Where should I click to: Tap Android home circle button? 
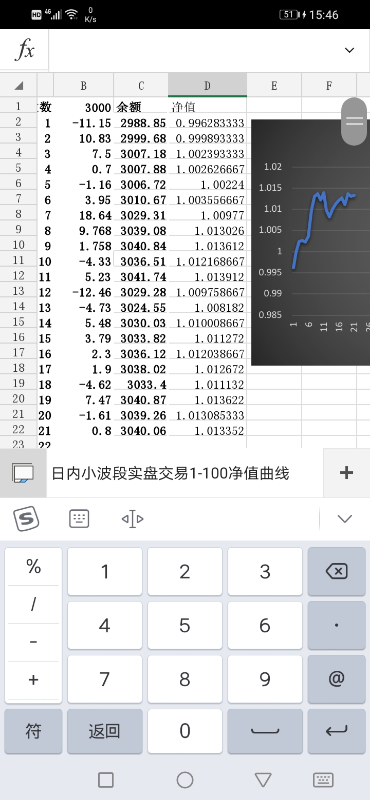tap(185, 780)
